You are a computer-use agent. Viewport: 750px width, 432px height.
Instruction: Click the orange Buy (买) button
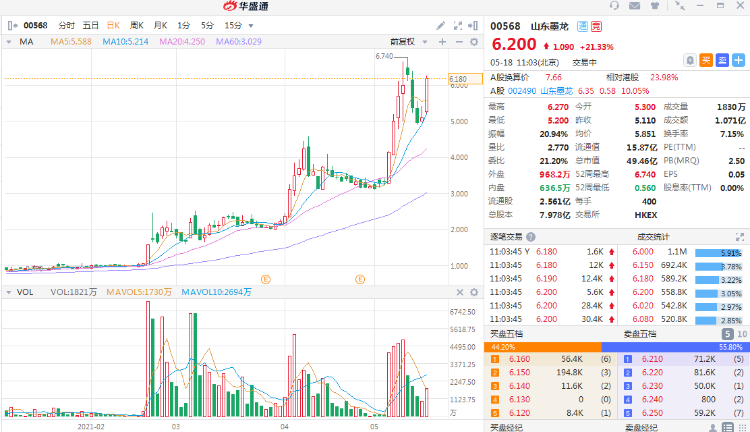coord(706,60)
